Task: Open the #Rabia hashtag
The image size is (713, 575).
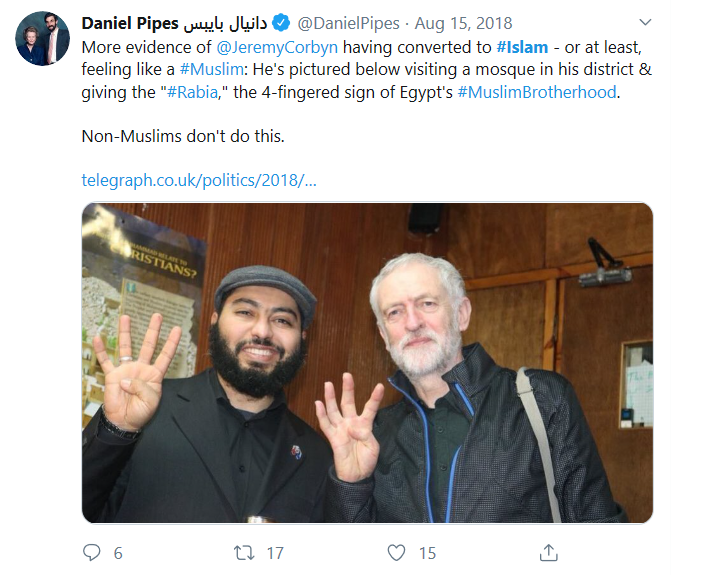Action: (x=192, y=92)
